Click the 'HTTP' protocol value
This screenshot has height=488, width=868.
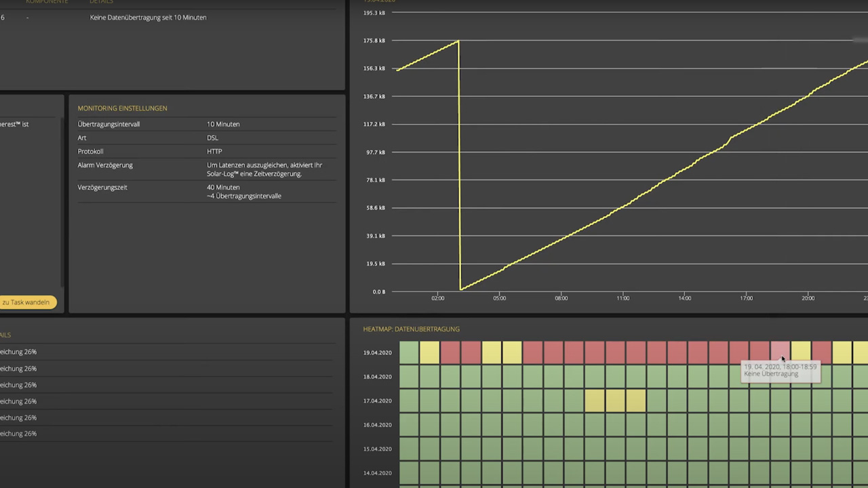[x=214, y=151]
